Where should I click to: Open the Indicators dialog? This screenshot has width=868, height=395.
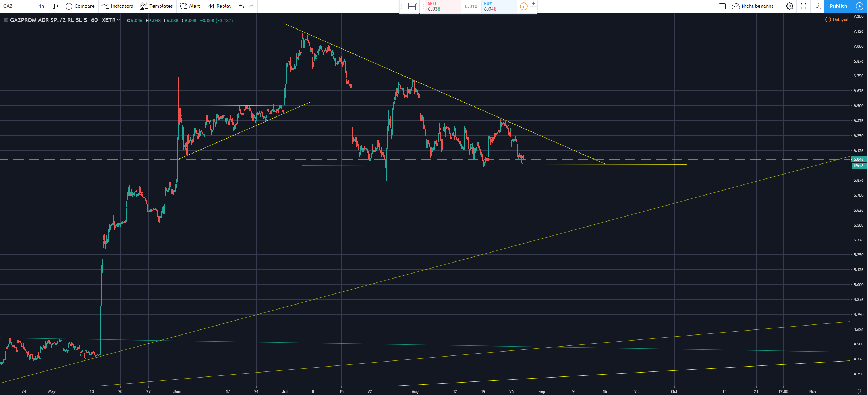pos(117,6)
